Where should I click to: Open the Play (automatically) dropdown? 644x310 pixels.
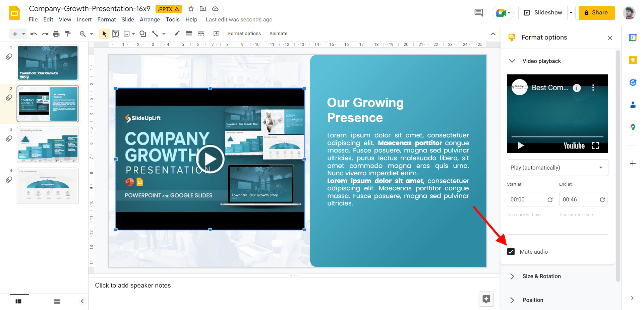point(557,168)
